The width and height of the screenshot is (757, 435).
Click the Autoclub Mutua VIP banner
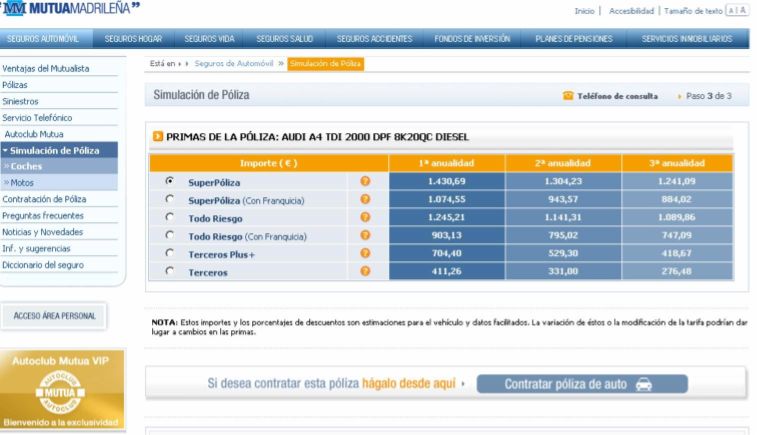(x=62, y=390)
